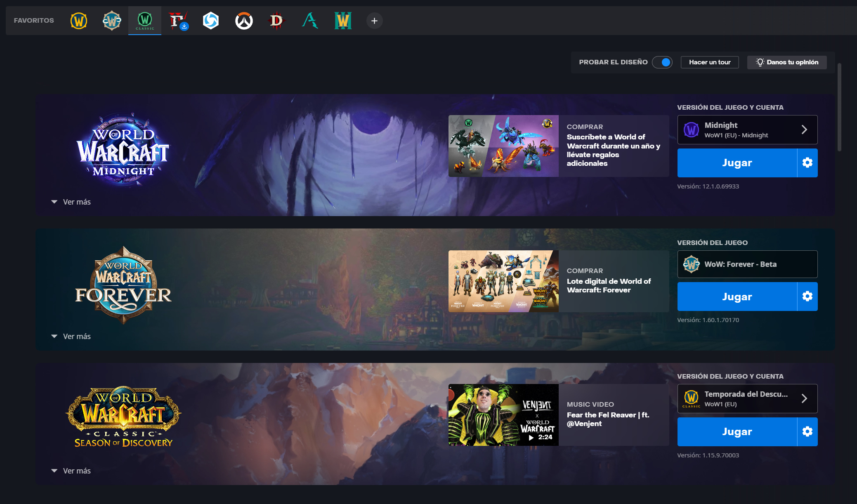Open World of Warcraft favorite icon
Image resolution: width=857 pixels, height=504 pixels.
click(x=79, y=21)
